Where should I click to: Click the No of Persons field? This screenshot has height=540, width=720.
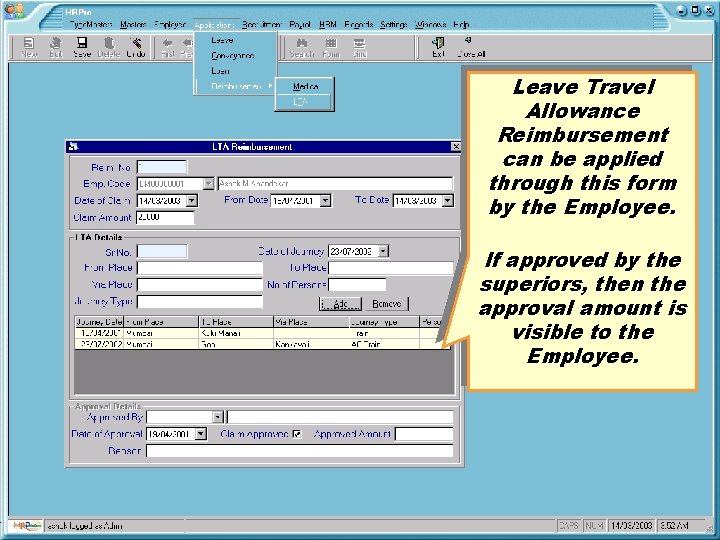357,285
